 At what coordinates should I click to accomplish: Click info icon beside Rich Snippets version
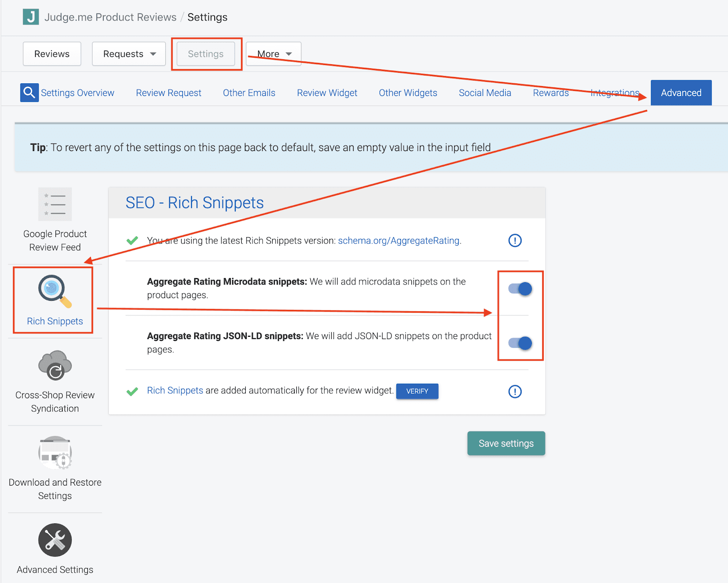pos(515,240)
